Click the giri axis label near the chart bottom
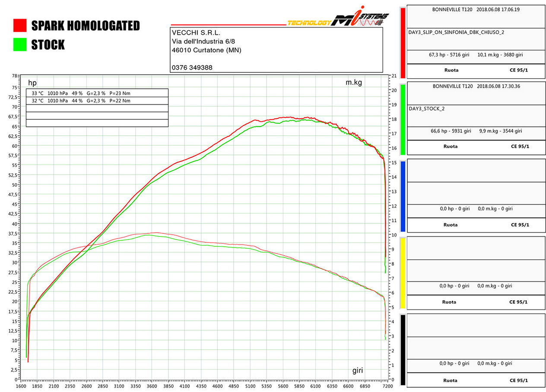This screenshot has width=546, height=392. coord(357,370)
